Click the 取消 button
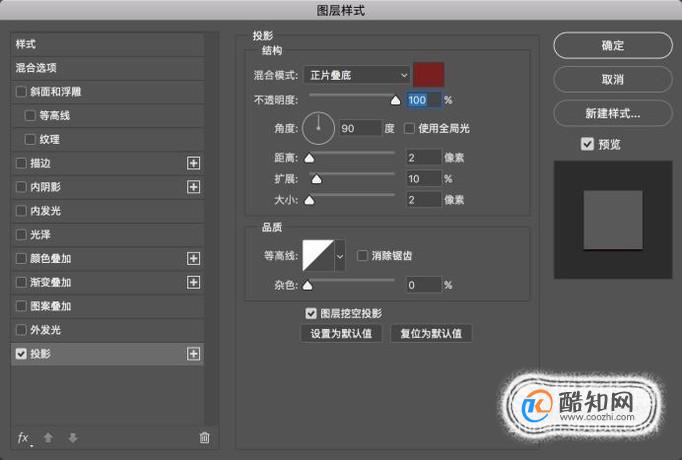 click(x=612, y=79)
